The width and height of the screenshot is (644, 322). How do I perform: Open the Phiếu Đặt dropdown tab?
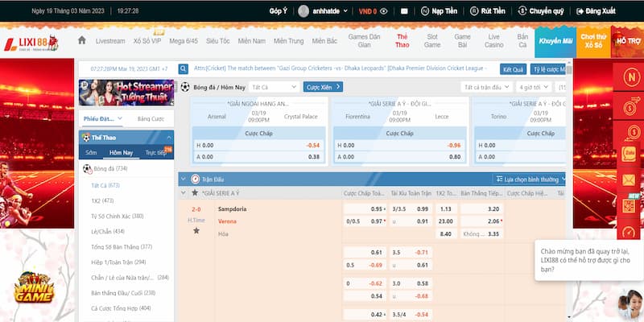(103, 118)
